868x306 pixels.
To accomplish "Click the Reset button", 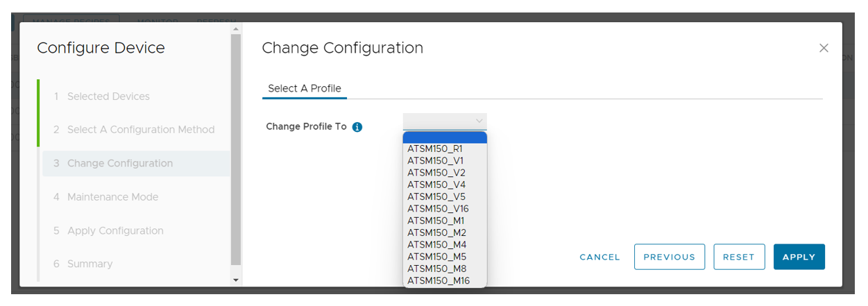I will pyautogui.click(x=738, y=257).
